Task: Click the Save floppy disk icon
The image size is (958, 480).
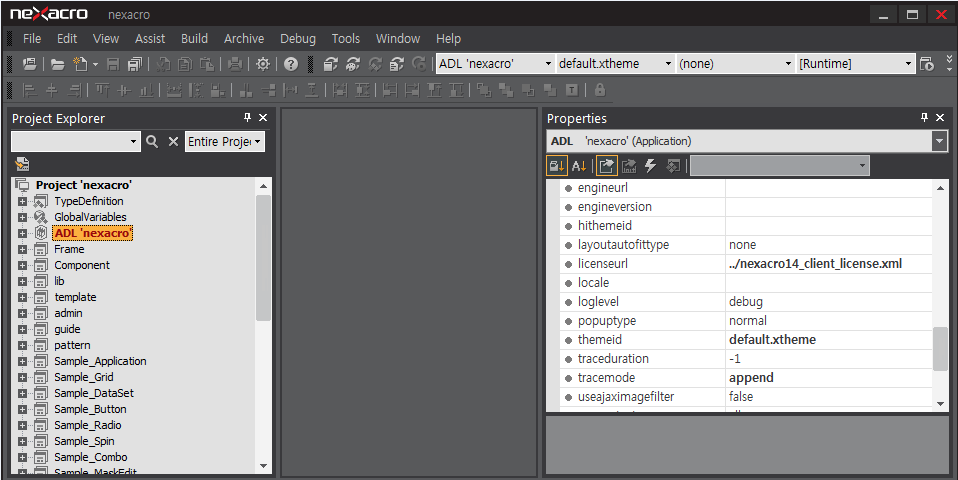Action: (113, 64)
